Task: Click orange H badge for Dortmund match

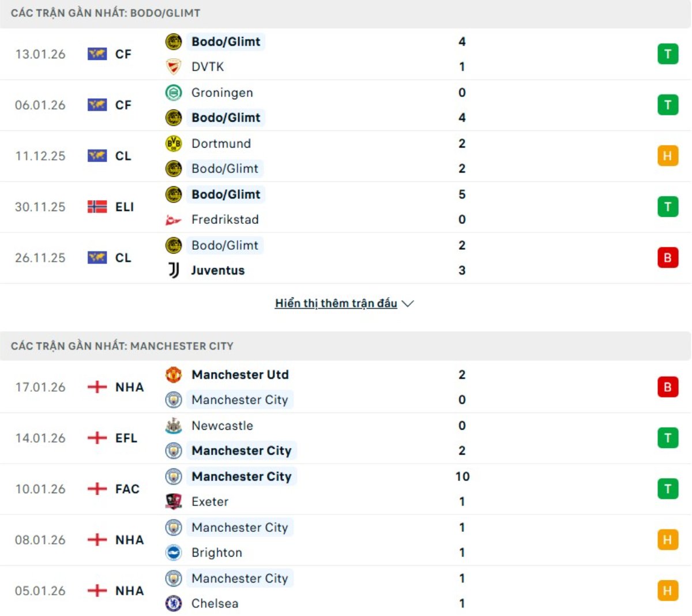Action: (x=667, y=156)
